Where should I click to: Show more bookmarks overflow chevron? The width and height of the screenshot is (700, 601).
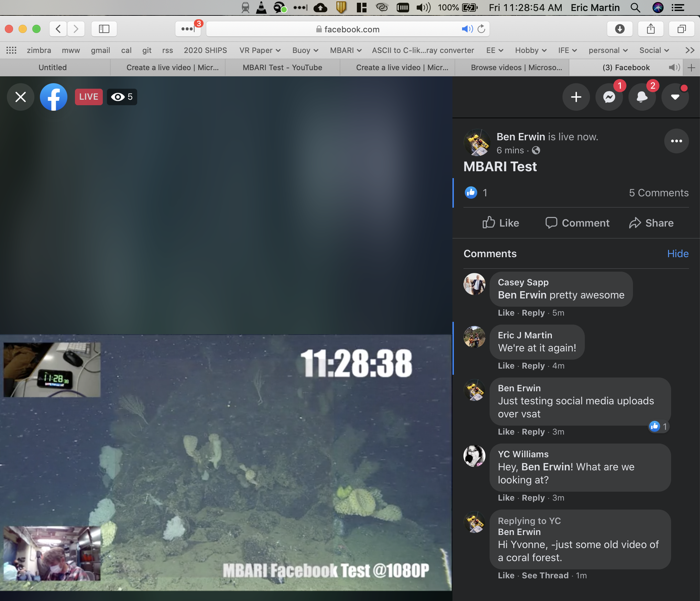[x=690, y=50]
